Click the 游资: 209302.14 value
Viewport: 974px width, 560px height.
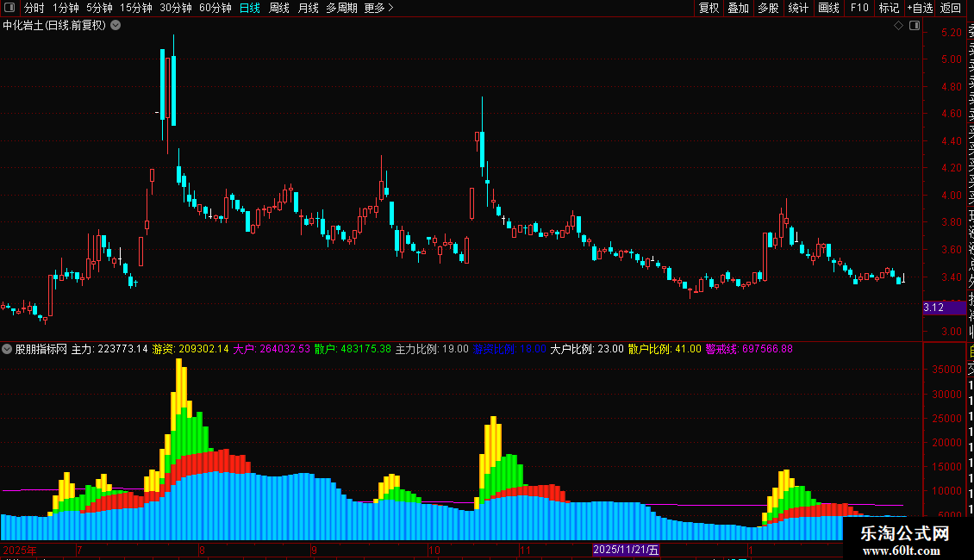pos(190,349)
